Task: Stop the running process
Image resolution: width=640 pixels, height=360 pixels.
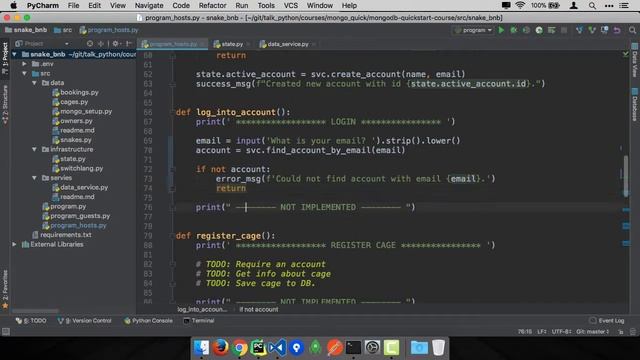Action: [564, 30]
